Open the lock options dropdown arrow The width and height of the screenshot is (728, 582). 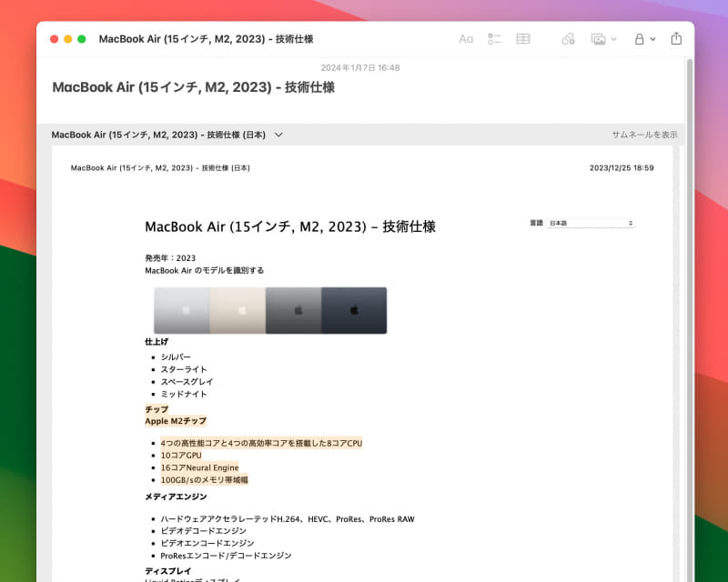652,38
